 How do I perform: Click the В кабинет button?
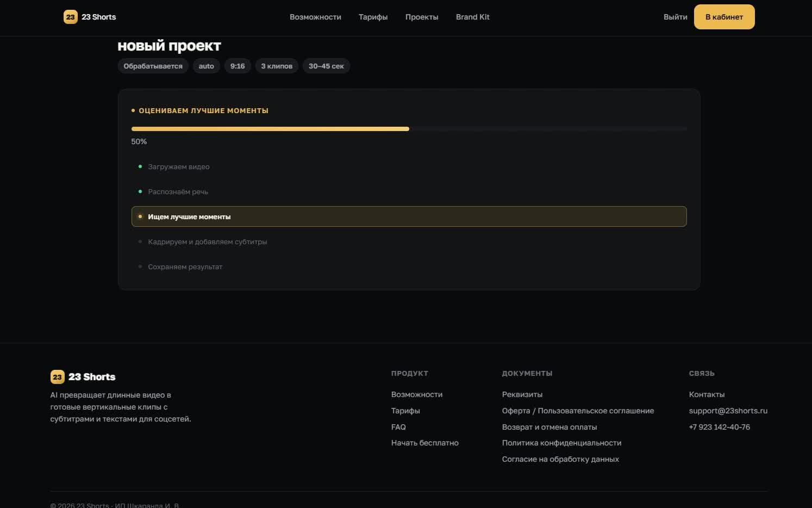pyautogui.click(x=724, y=17)
